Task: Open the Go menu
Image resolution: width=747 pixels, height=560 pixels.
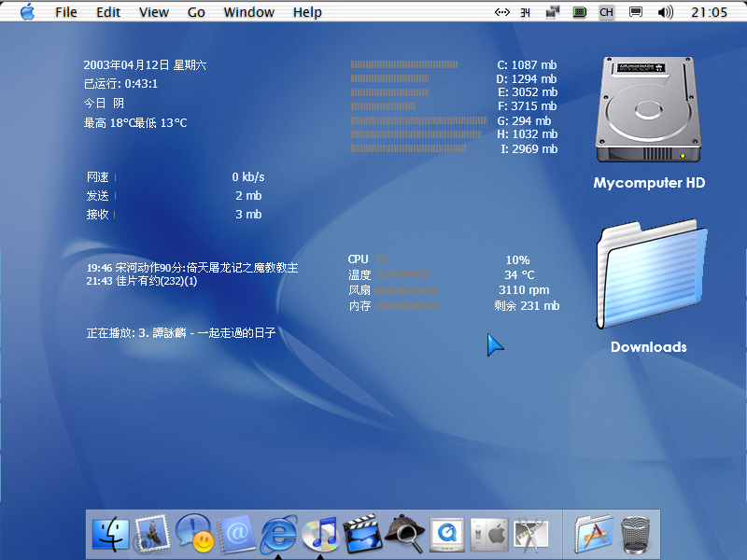Action: 196,12
